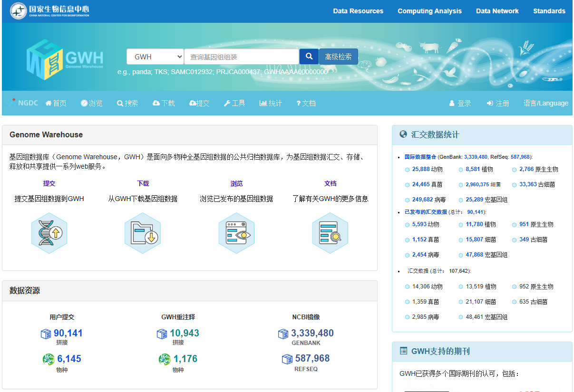Open the Data Resources menu
574x392 pixels.
358,11
